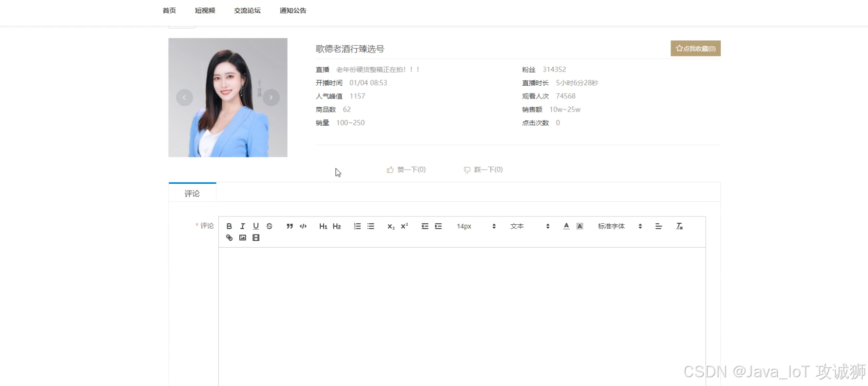Click the peak popularity value 1157
The height and width of the screenshot is (386, 868).
pos(357,96)
